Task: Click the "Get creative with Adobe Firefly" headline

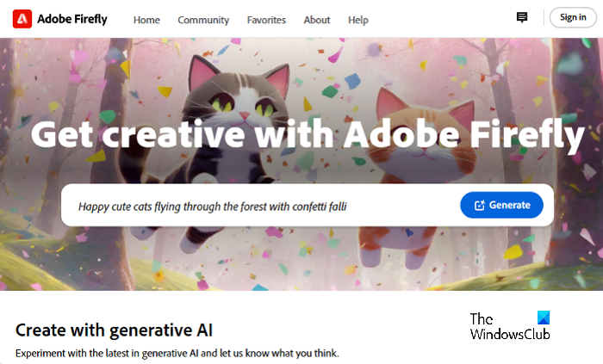Action: click(308, 134)
